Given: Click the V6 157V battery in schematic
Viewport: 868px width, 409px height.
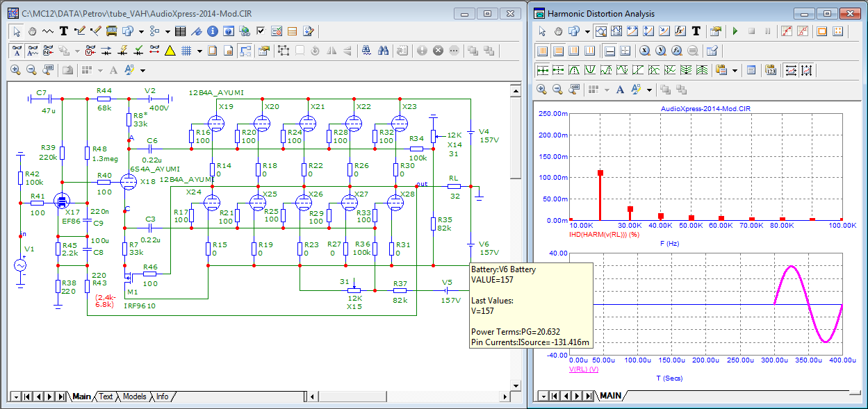Looking at the screenshot, I should coord(470,244).
